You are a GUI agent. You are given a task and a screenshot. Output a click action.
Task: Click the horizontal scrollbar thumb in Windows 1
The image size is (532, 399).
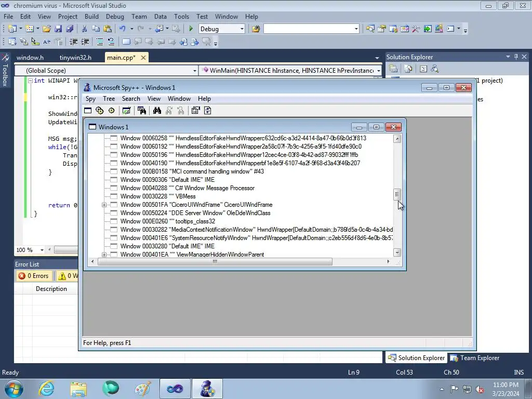click(215, 262)
